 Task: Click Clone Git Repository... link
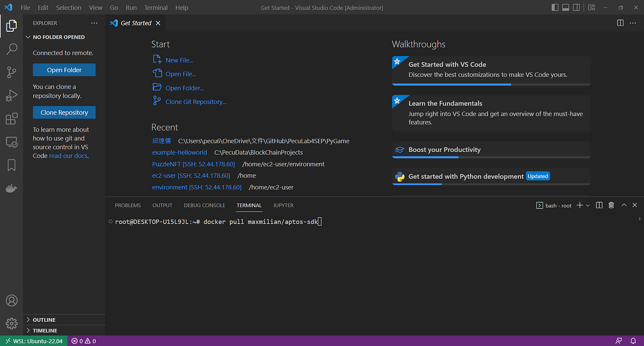[196, 102]
